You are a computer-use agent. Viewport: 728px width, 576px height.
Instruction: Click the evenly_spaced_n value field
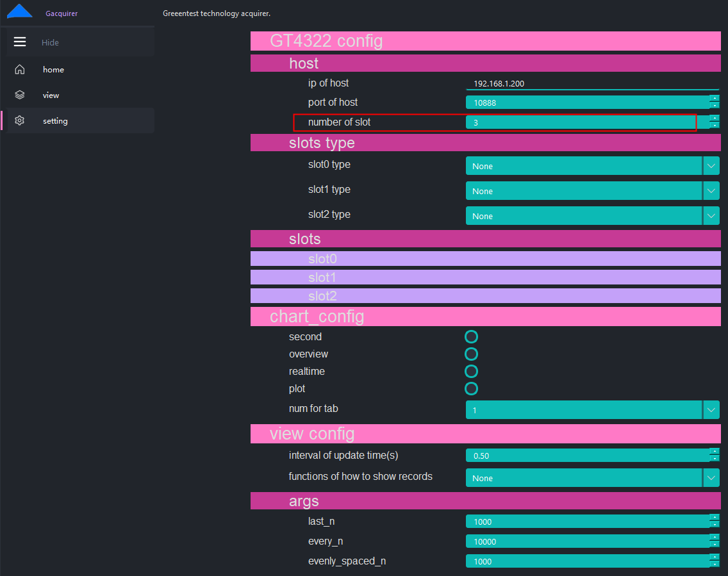(587, 561)
